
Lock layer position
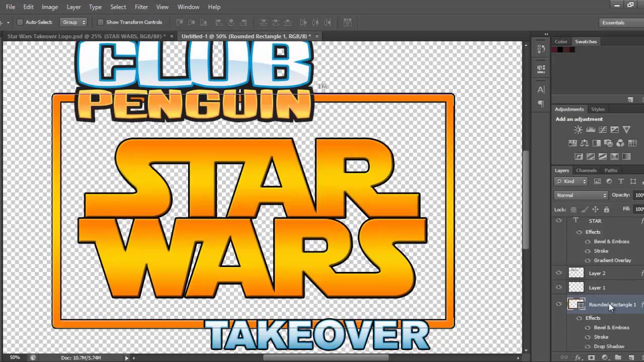coord(595,210)
